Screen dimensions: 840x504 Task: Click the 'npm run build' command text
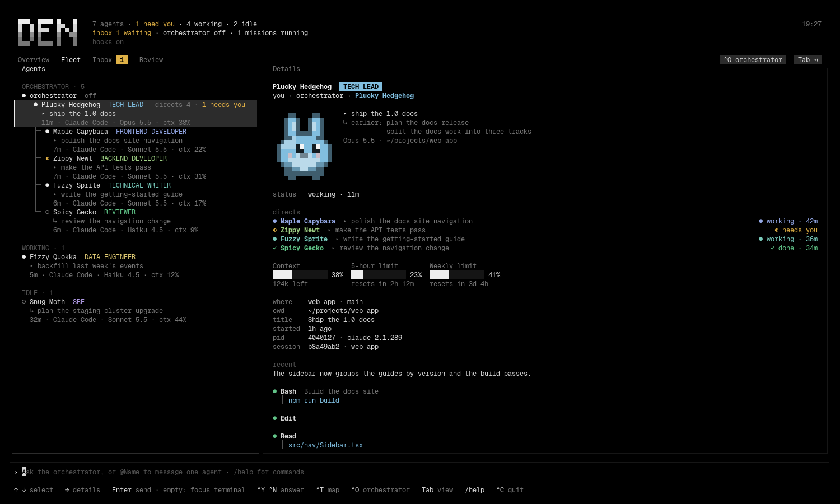click(314, 400)
